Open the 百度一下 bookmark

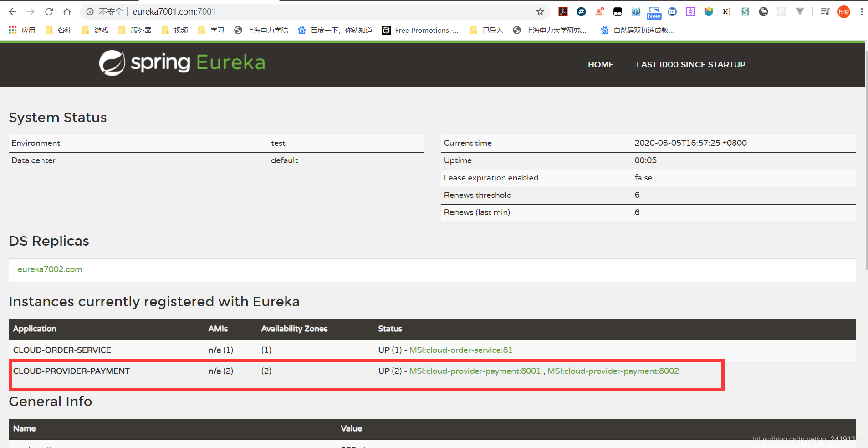pyautogui.click(x=335, y=30)
